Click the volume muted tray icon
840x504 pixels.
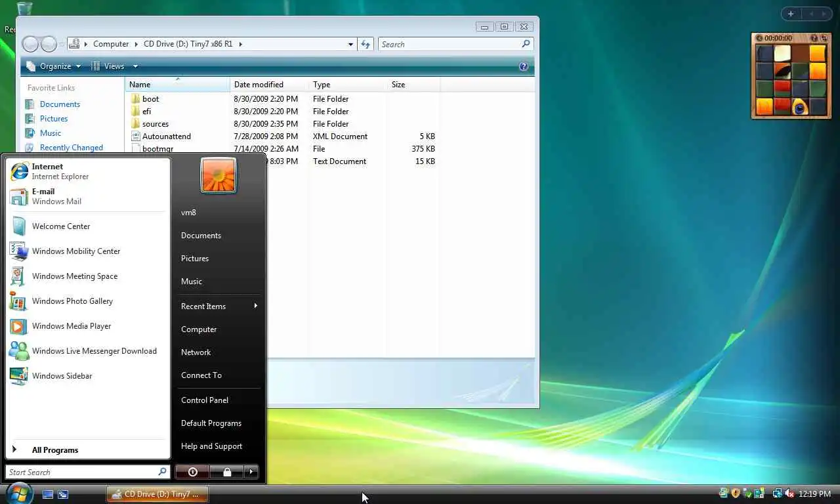tap(789, 493)
